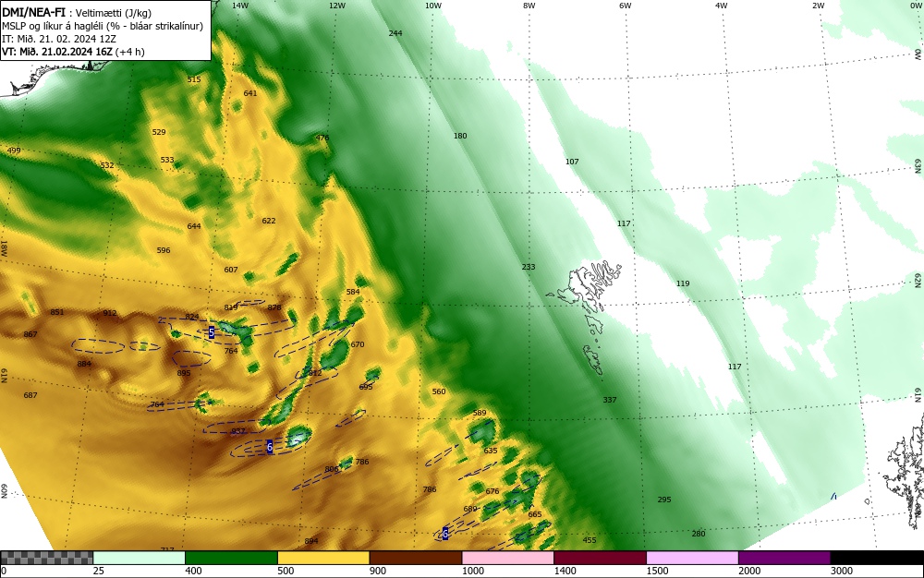
Task: Click the light green 25–400 legend swatch
Action: [140, 558]
